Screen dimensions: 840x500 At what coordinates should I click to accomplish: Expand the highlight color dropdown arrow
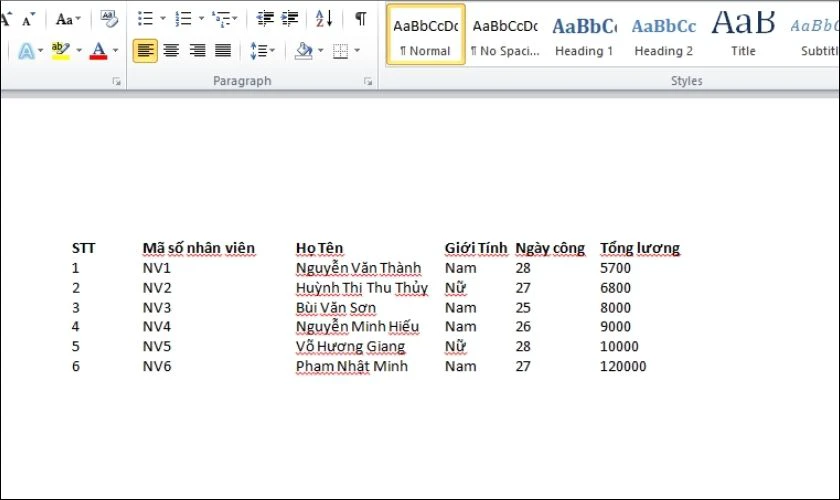79,51
